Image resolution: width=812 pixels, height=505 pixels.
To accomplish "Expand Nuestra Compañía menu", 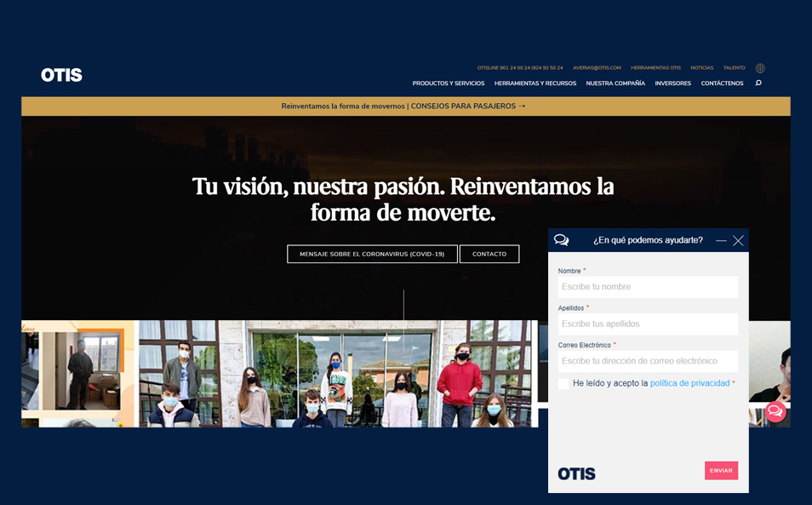I will 615,83.
